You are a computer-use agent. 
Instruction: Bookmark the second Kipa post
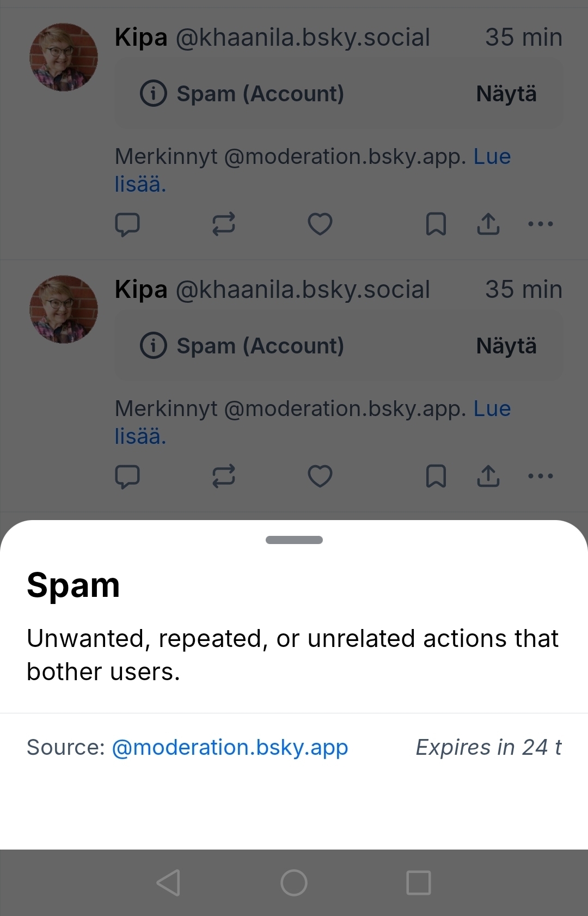point(436,476)
